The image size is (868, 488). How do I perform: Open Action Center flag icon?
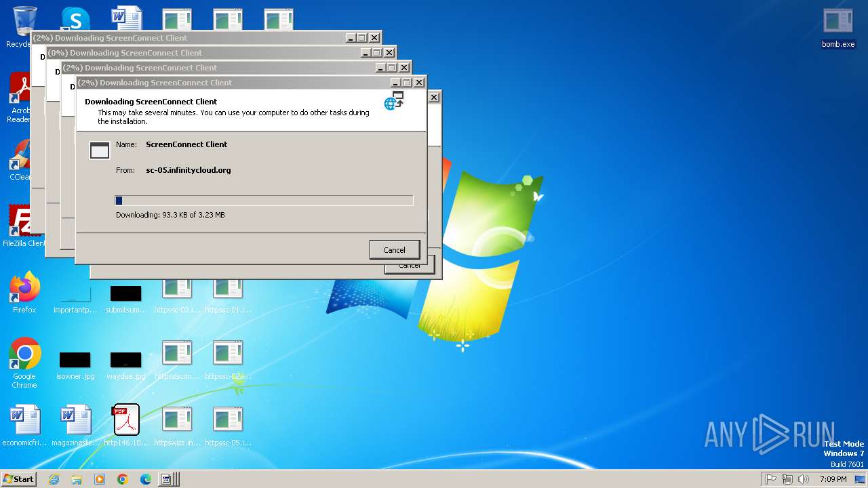(x=771, y=479)
